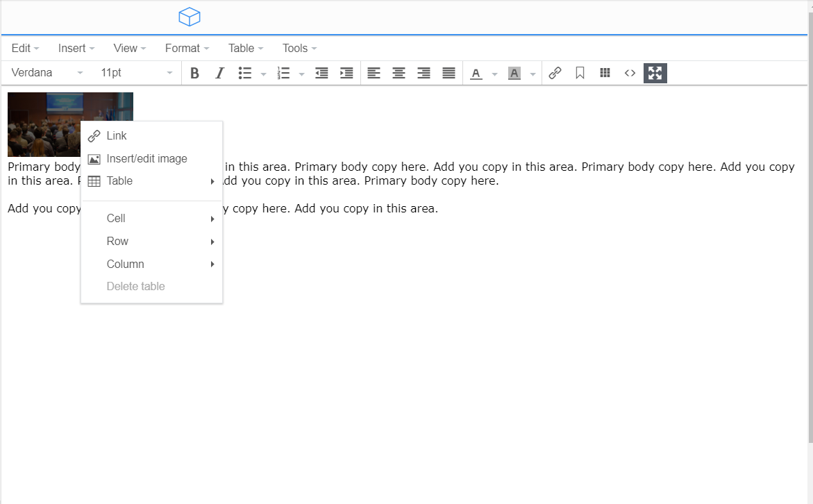
Task: Insert an anchor bookmark
Action: click(x=580, y=73)
